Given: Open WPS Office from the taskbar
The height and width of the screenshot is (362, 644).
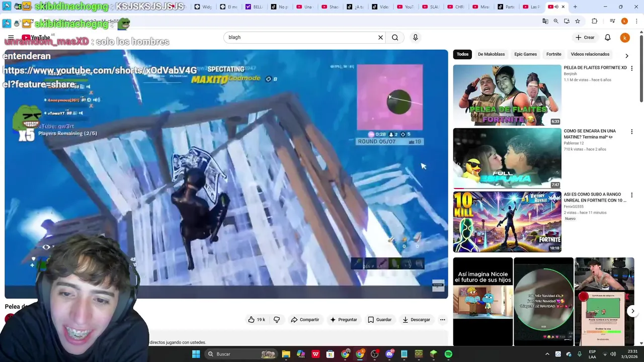Looking at the screenshot, I should 315,354.
